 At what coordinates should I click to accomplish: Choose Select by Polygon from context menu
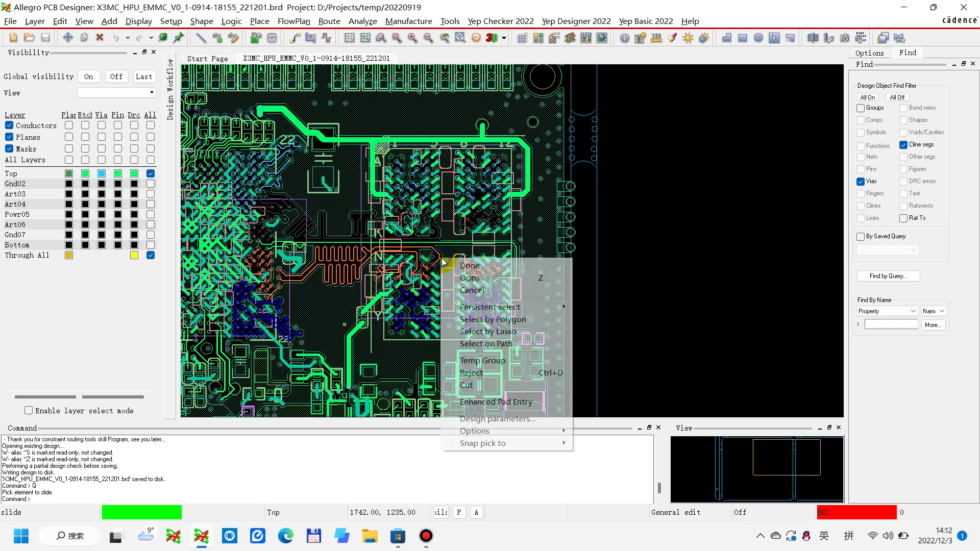point(493,319)
